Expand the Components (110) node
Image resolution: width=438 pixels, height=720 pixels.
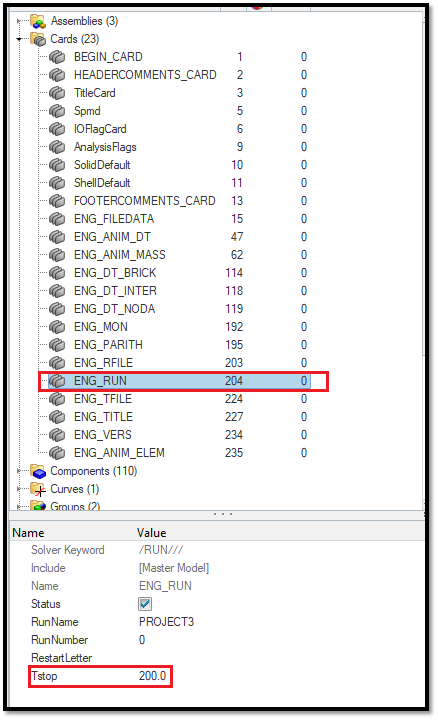(19, 471)
